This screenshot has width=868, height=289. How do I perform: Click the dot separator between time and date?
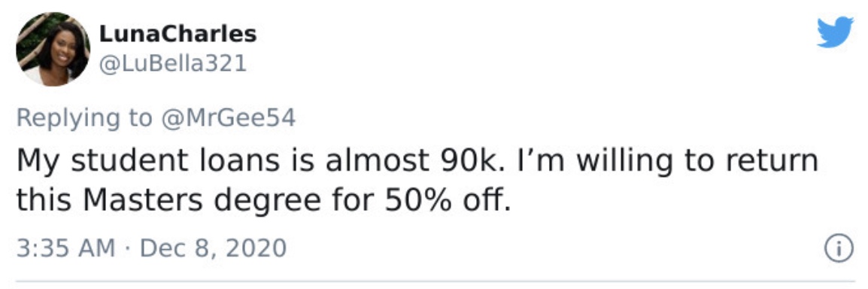129,248
